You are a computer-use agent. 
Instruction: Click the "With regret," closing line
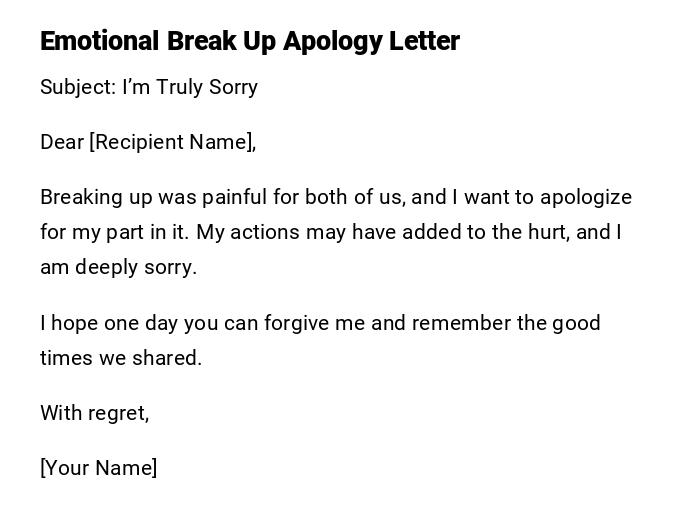[x=94, y=413]
